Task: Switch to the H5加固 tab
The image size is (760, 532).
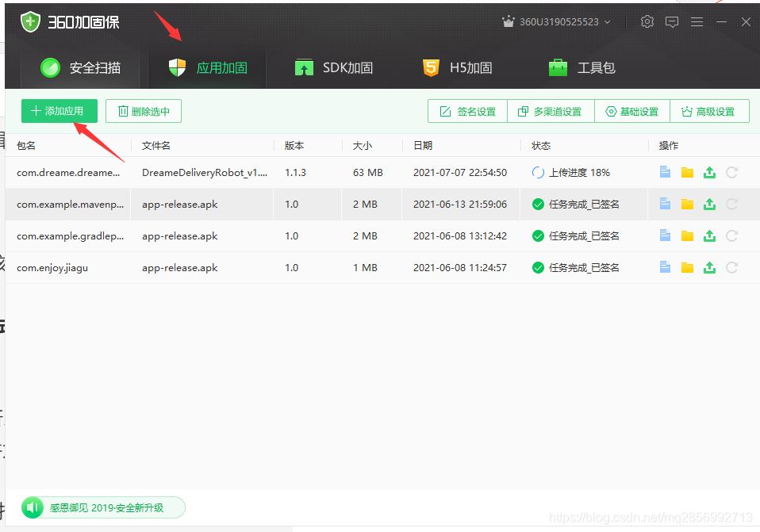Action: [x=457, y=68]
